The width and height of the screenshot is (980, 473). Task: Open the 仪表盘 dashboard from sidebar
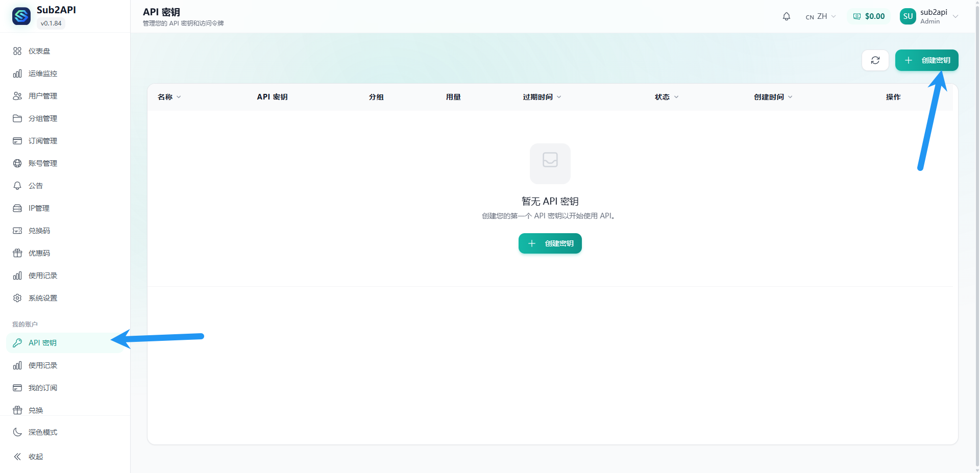pyautogui.click(x=38, y=51)
